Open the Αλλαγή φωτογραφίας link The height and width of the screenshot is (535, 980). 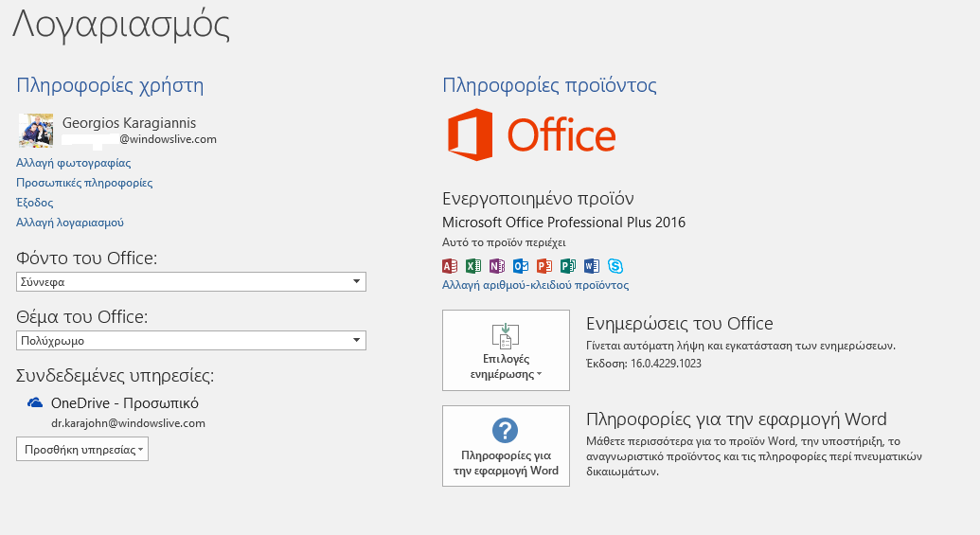73,163
